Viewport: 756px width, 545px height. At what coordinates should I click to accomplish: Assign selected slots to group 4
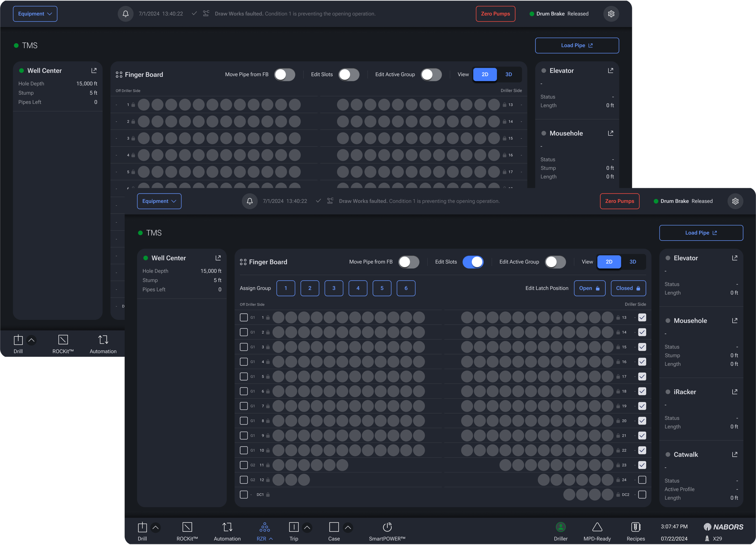point(358,288)
